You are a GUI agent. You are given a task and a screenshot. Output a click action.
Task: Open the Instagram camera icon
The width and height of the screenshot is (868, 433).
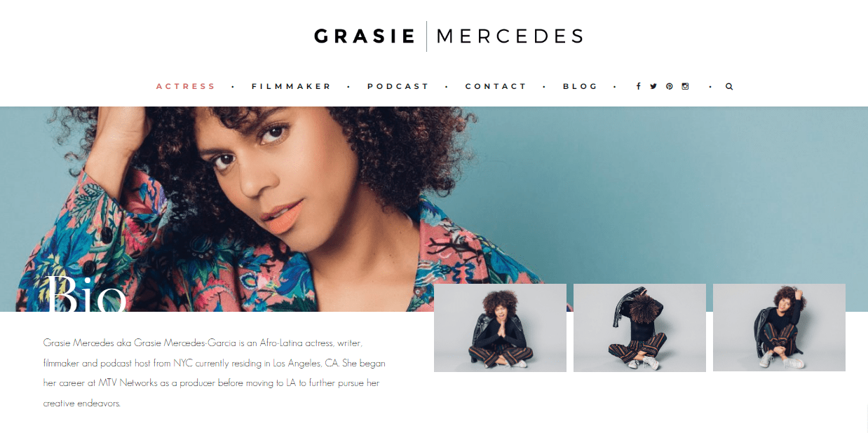(685, 86)
